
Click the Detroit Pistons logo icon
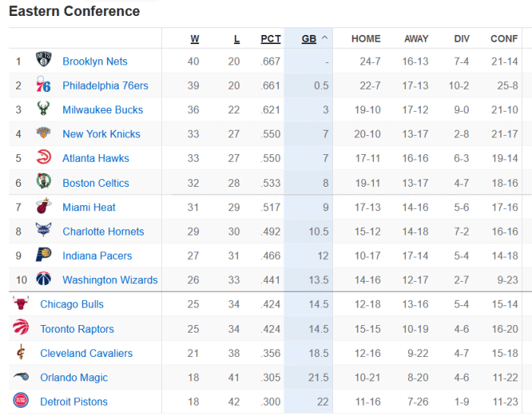21,401
